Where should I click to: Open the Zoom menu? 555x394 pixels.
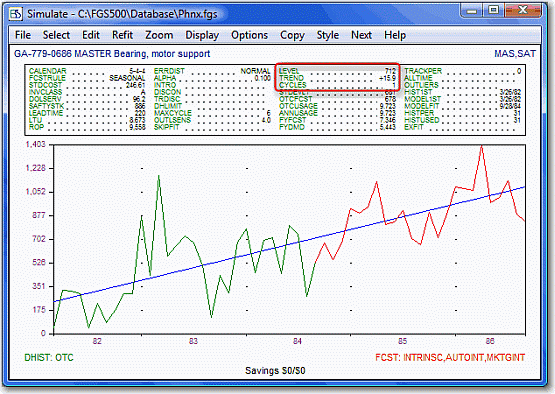[159, 35]
